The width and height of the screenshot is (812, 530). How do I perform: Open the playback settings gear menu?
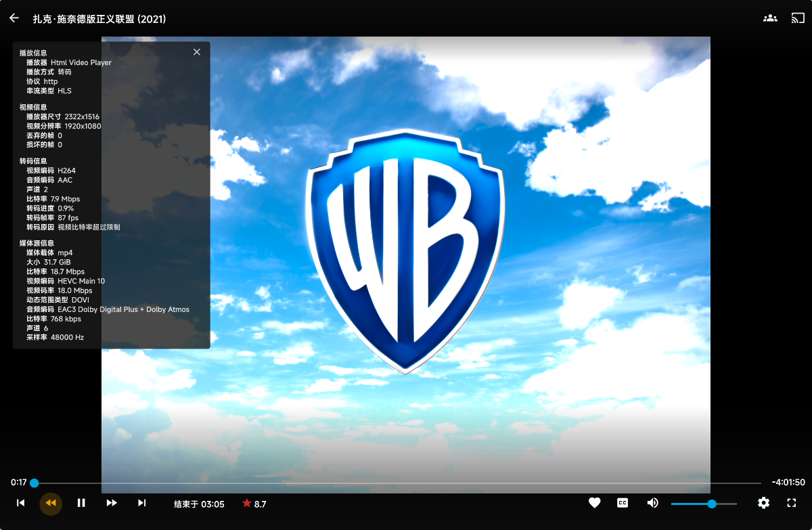[764, 503]
